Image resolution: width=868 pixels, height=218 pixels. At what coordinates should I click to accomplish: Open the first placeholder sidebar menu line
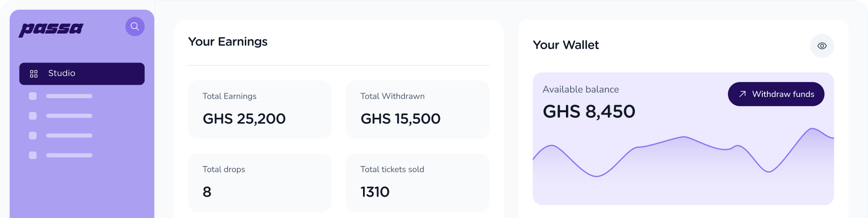click(69, 96)
